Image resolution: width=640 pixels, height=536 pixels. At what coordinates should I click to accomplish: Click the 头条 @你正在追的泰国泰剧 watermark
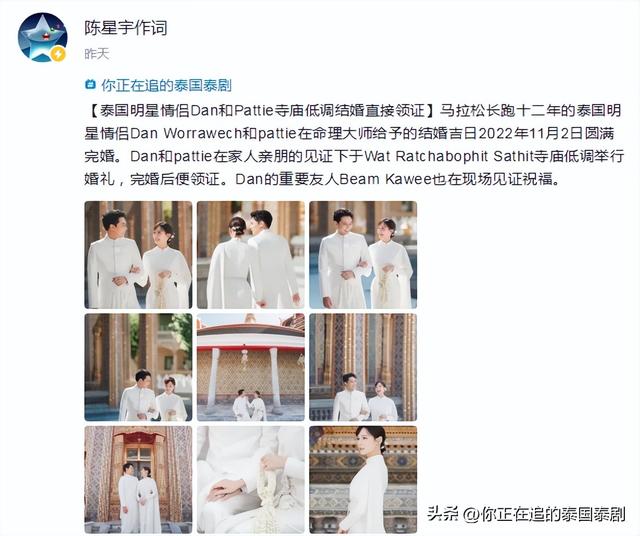[526, 514]
